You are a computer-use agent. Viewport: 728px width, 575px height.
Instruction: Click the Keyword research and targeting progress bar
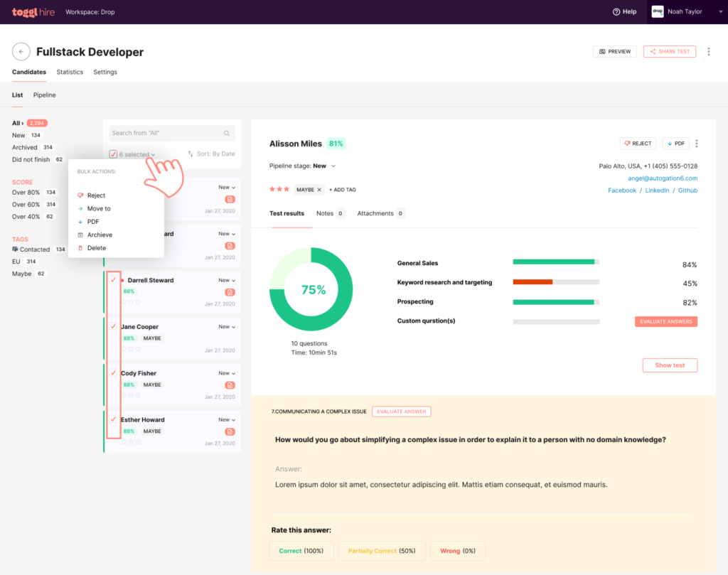pyautogui.click(x=555, y=282)
